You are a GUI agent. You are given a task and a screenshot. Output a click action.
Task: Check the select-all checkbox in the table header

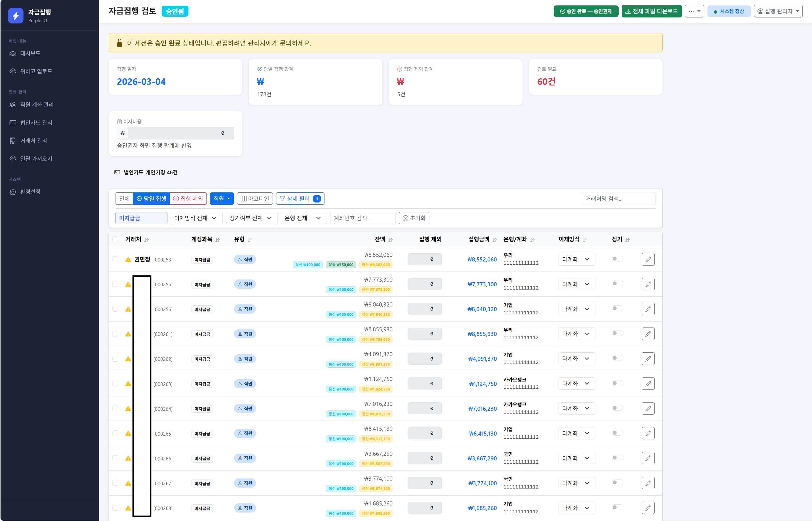115,240
